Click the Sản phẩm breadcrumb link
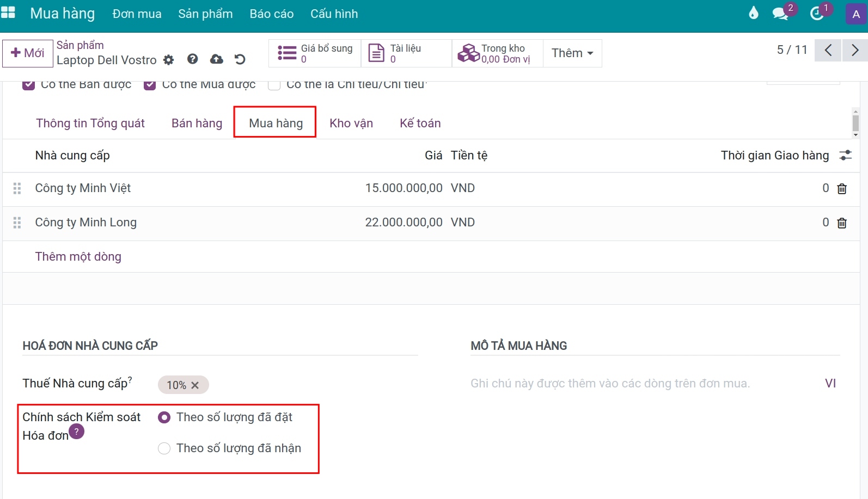Viewport: 868px width, 499px height. click(80, 45)
